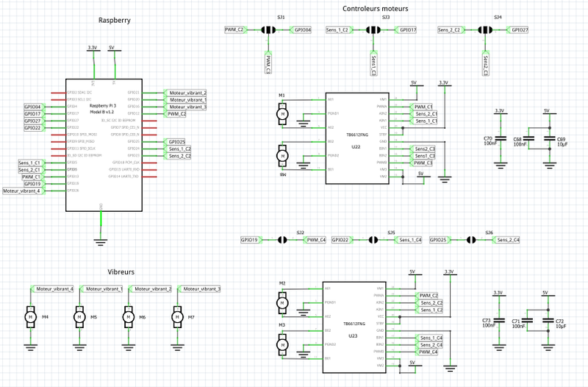Click the 3.3V power symbol above Raspberry Pi
This screenshot has width=588, height=387.
pyautogui.click(x=92, y=48)
